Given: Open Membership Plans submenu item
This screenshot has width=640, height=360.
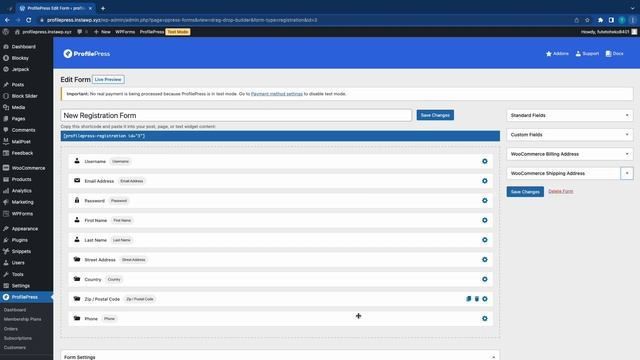Looking at the screenshot, I should 22,319.
